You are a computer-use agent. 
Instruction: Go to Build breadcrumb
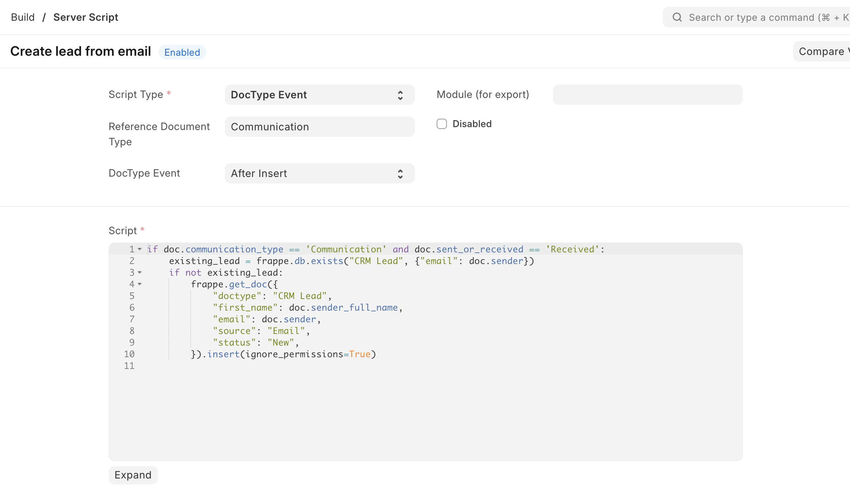(x=23, y=17)
